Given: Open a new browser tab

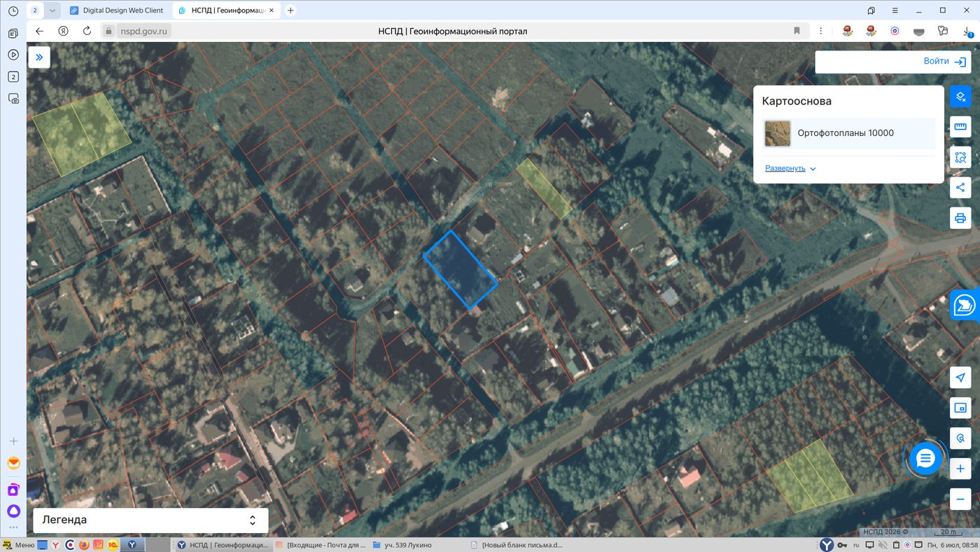Looking at the screenshot, I should click(x=290, y=11).
